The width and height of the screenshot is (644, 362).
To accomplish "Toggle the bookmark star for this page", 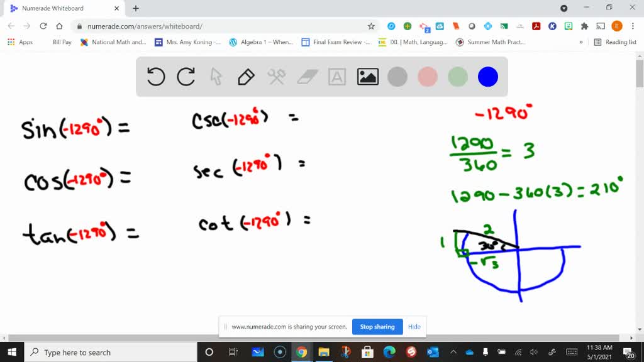I will coord(371,27).
